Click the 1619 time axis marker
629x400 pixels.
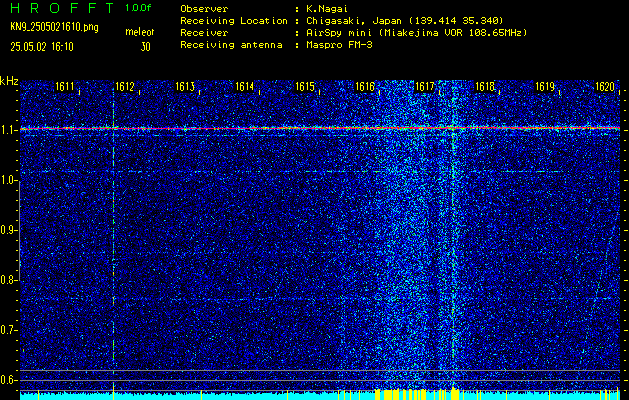point(545,86)
